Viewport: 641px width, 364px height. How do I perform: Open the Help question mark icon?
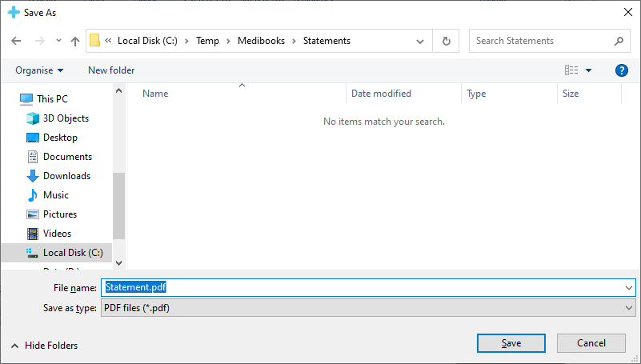tap(621, 70)
